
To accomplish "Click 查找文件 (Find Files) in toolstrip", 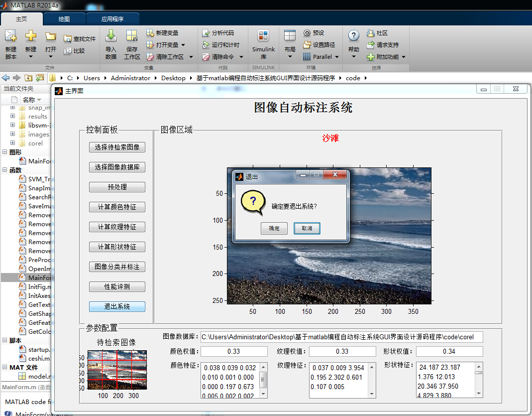I will (x=80, y=39).
